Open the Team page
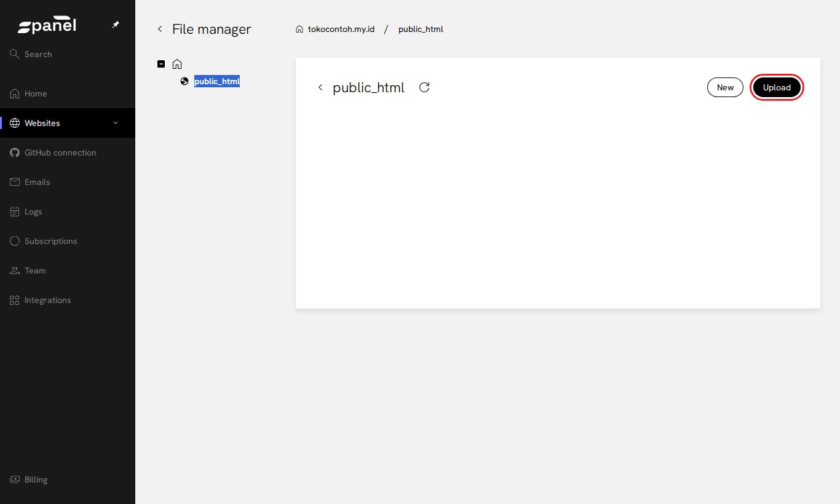Screen dimensions: 840x504 click(x=35, y=270)
